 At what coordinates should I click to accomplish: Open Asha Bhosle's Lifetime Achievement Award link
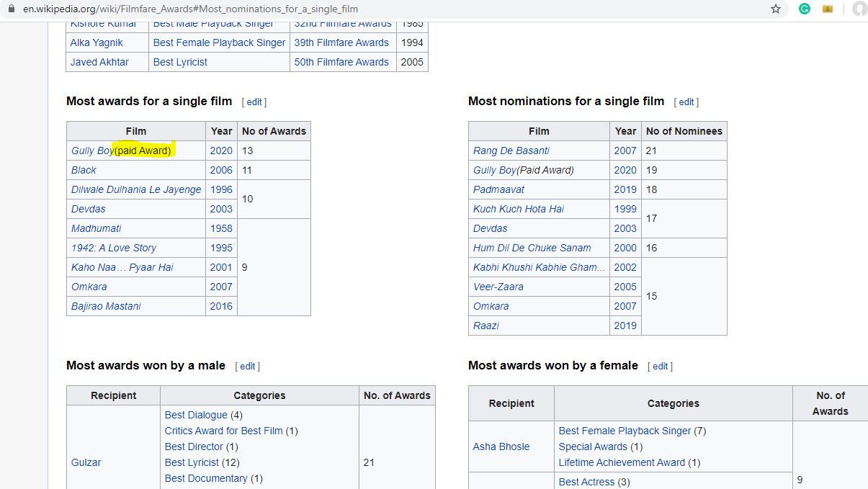[622, 462]
